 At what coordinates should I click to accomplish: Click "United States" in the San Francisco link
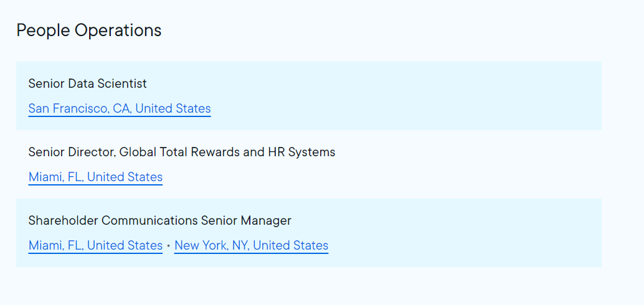coord(173,108)
